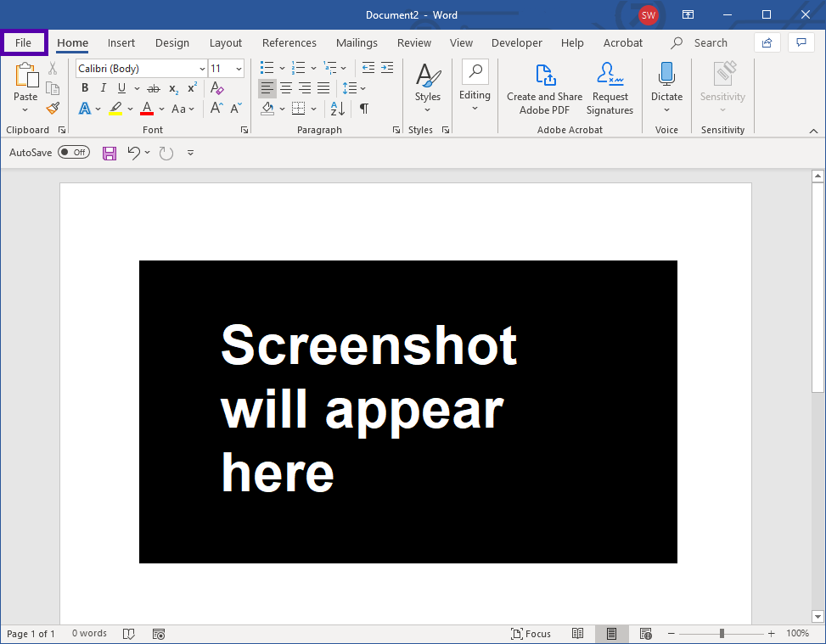826x644 pixels.
Task: Customize Quick Access Toolbar dropdown
Action: click(191, 154)
